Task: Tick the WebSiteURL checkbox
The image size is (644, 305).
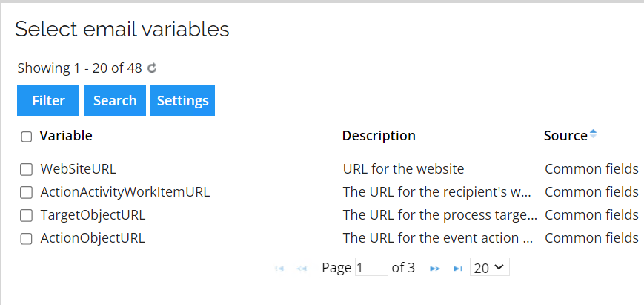Action: click(x=26, y=169)
